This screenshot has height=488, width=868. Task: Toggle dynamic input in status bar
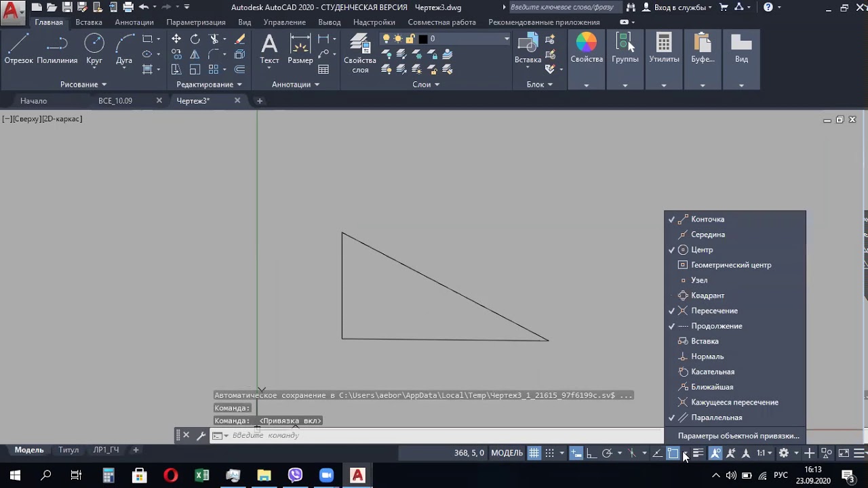click(x=576, y=453)
